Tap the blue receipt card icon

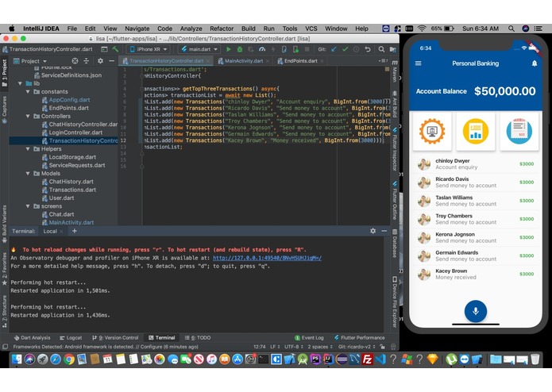coord(519,131)
